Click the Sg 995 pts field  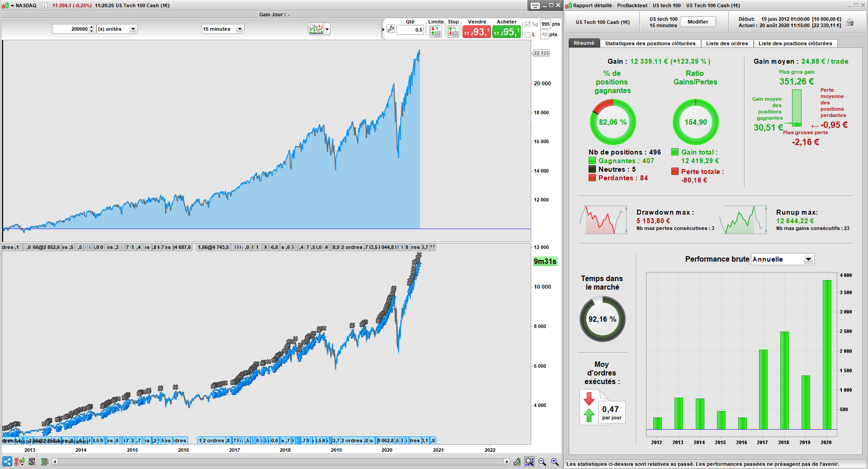[546, 24]
